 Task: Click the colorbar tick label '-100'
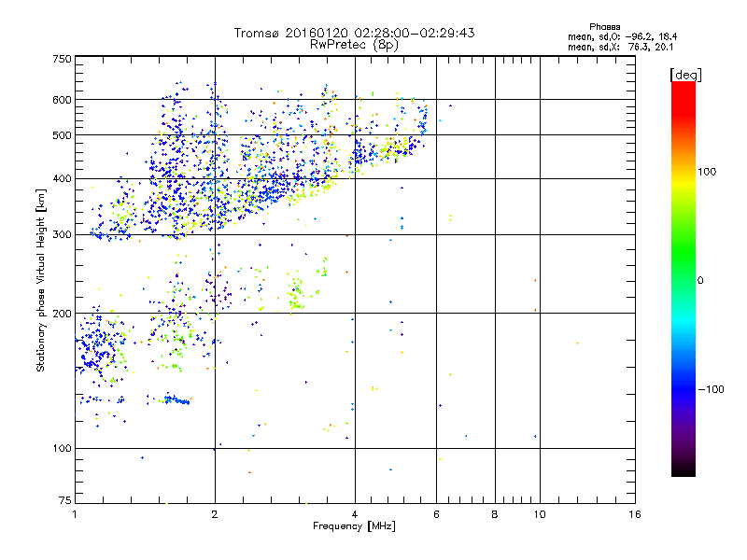712,389
